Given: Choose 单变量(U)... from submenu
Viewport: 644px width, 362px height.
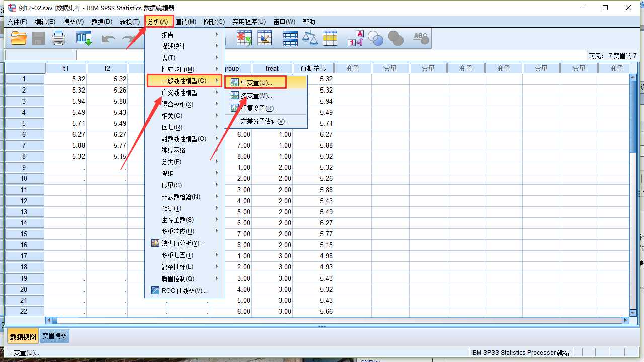Looking at the screenshot, I should (266, 83).
